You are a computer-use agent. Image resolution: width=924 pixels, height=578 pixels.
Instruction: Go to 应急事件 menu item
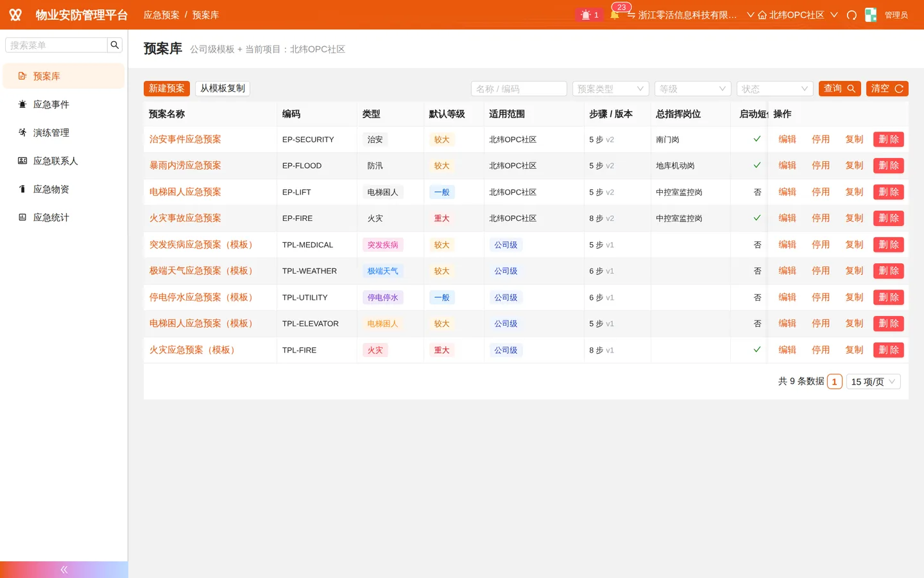pos(64,104)
